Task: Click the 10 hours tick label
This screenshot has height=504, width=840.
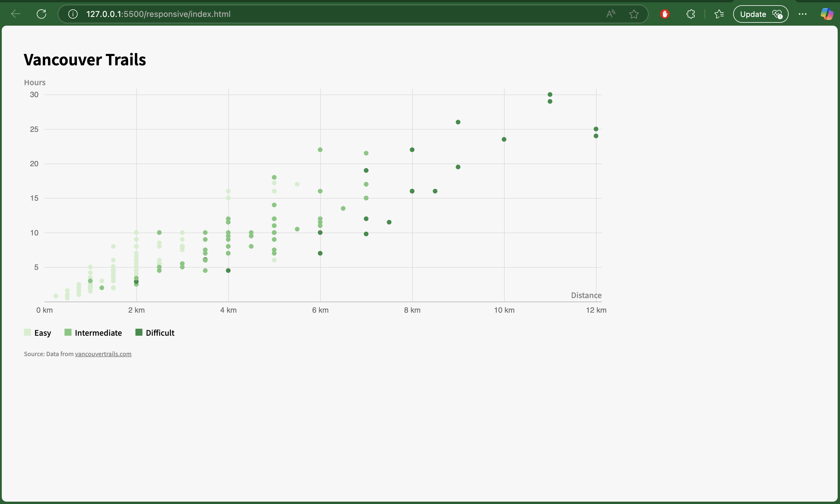Action: click(x=34, y=233)
